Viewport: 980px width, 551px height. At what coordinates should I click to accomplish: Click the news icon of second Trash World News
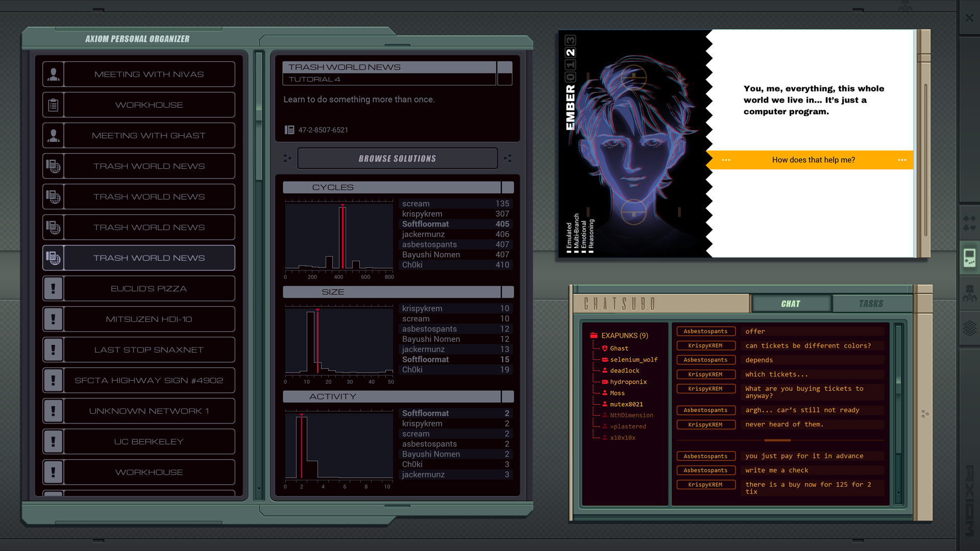tap(53, 197)
